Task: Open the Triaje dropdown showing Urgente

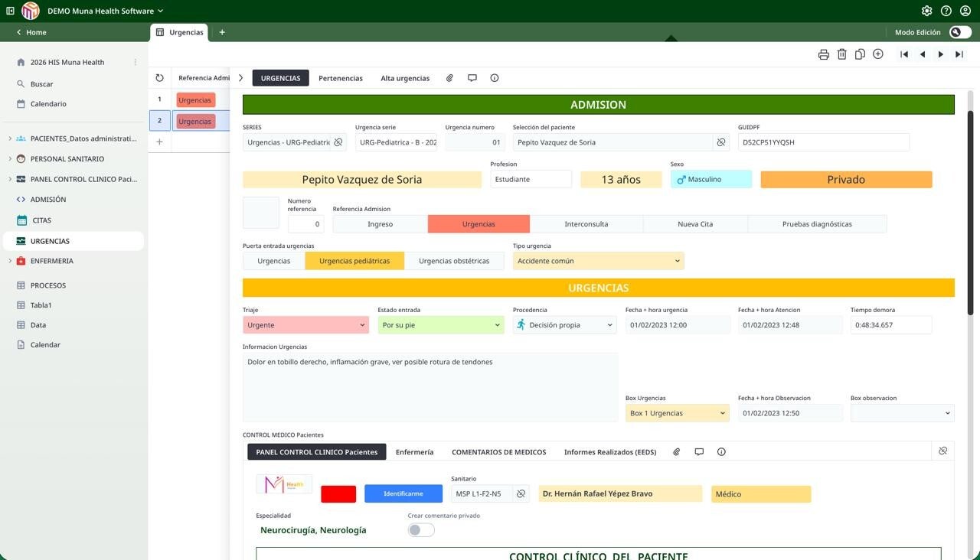Action: [x=306, y=325]
